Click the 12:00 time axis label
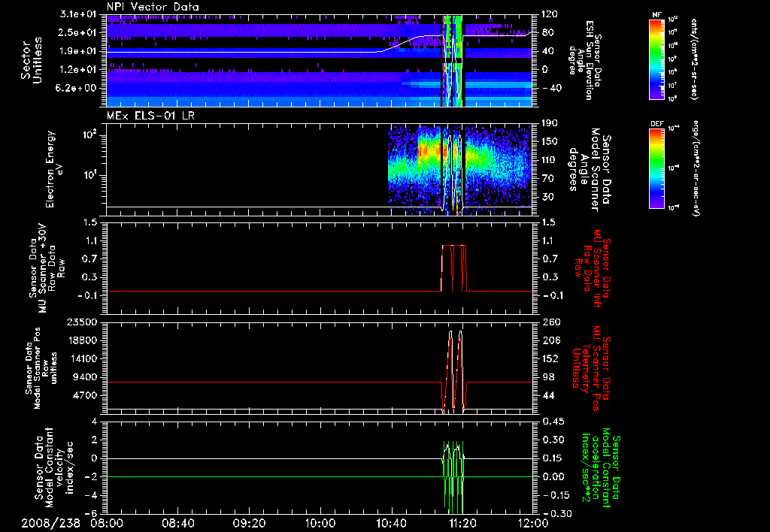 (532, 522)
